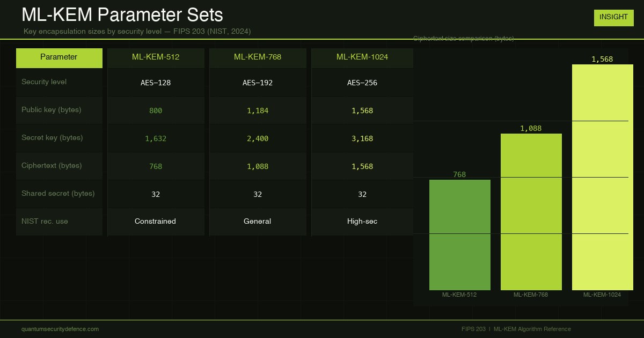The height and width of the screenshot is (338, 644).
Task: Select the Shared secret (bytes) row label
Action: click(59, 194)
